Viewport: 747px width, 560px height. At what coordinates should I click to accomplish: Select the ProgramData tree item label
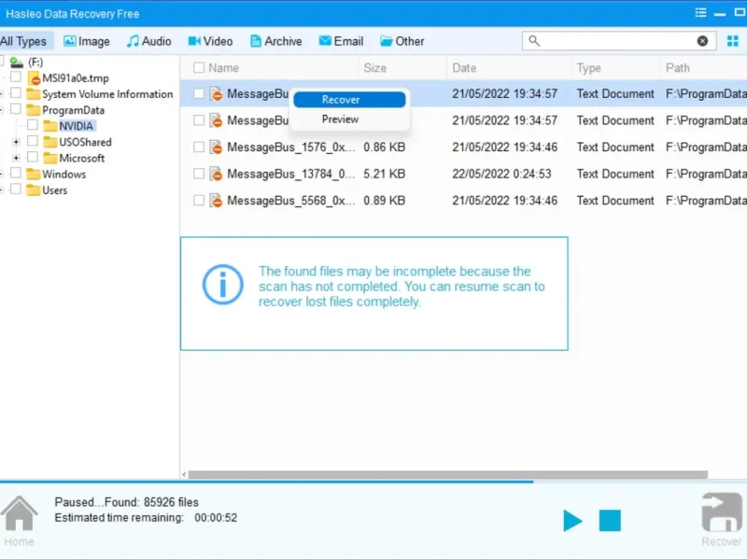click(x=73, y=110)
